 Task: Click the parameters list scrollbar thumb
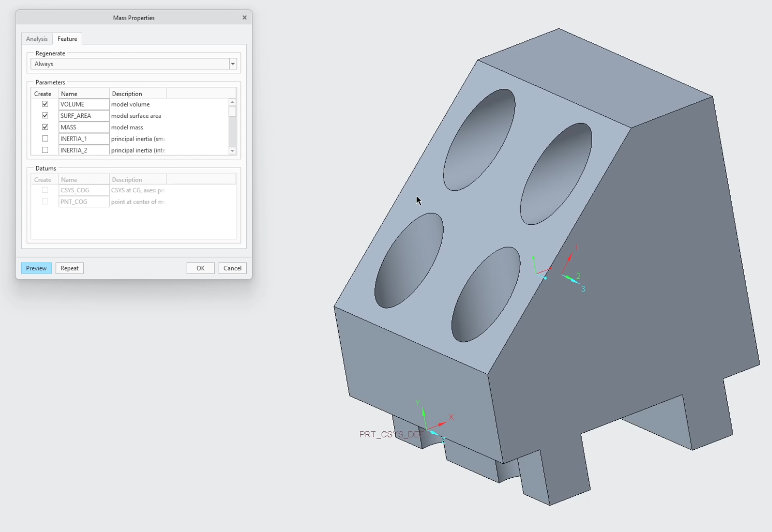tap(232, 112)
